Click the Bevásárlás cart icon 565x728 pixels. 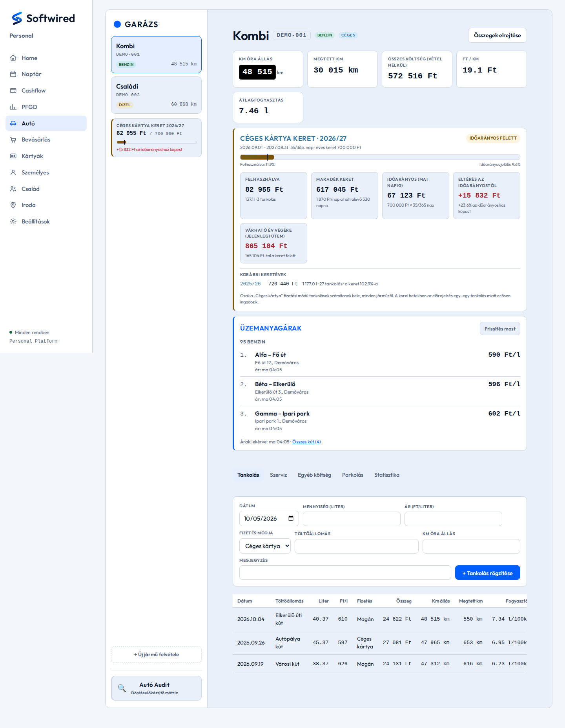[x=13, y=140]
